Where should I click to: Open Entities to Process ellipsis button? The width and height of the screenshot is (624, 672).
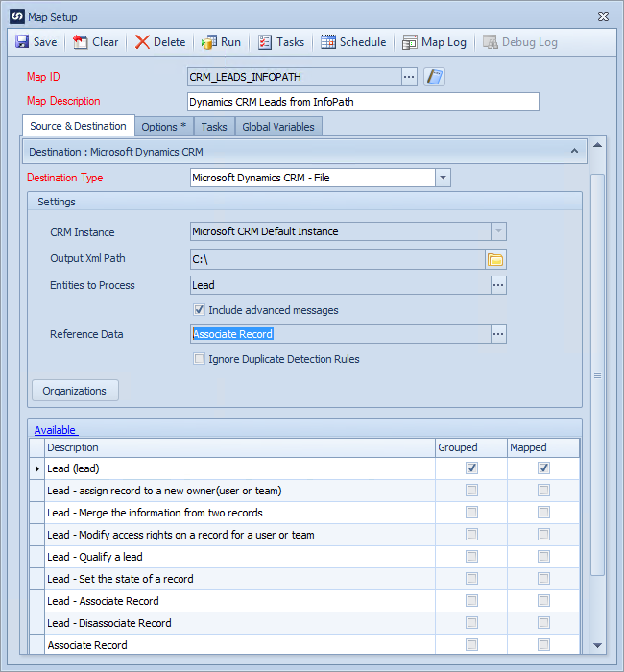(x=498, y=285)
